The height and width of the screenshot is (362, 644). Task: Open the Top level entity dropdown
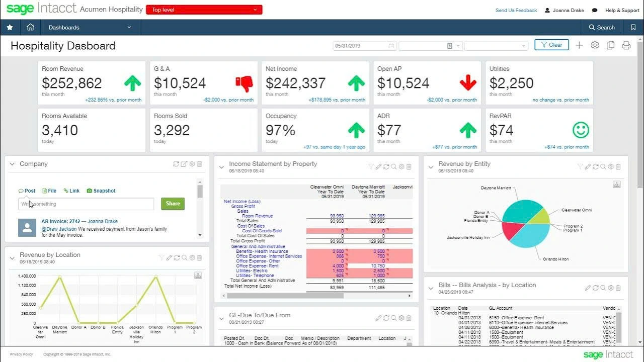pyautogui.click(x=204, y=9)
